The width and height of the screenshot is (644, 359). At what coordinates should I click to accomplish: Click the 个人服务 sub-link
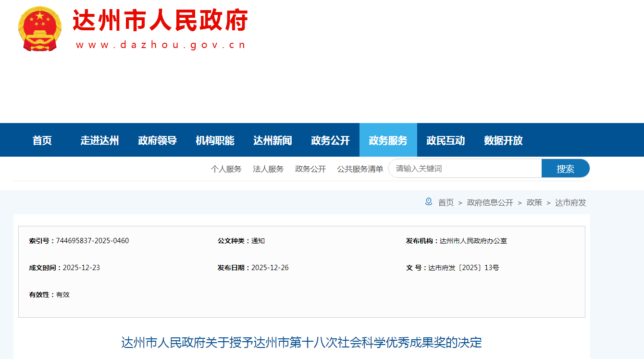click(x=226, y=169)
